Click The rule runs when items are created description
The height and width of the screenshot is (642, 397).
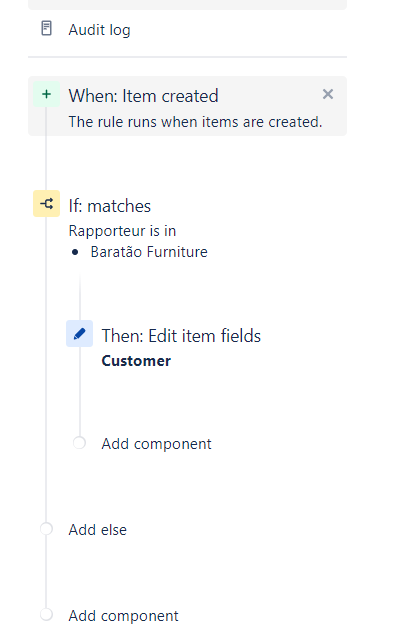point(195,122)
